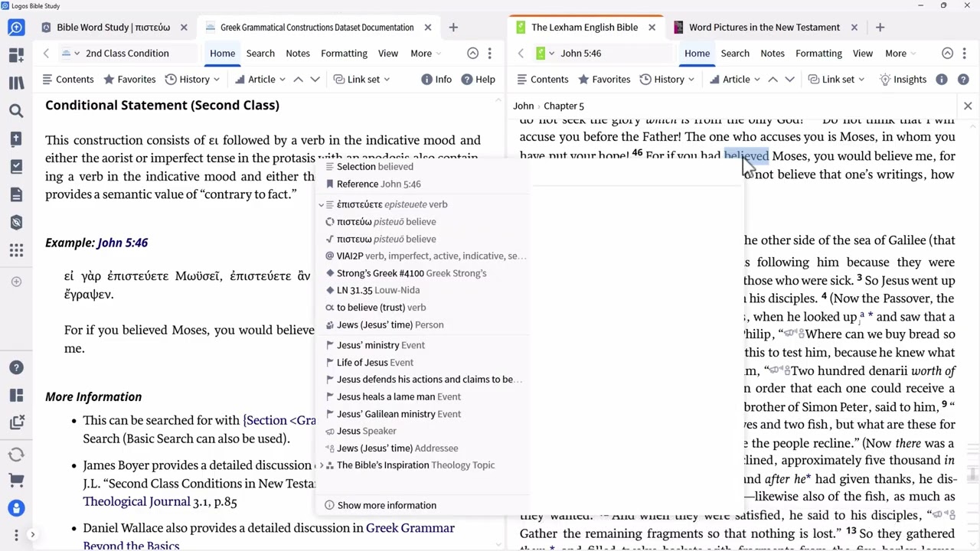Open the left panel kebab menu
Image resolution: width=980 pixels, height=551 pixels.
[x=490, y=54]
